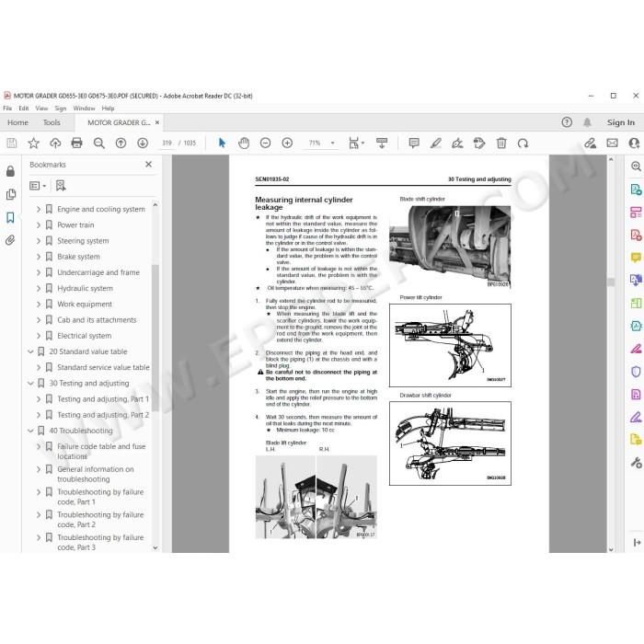Go to previous page arrow
The height and width of the screenshot is (644, 644).
pyautogui.click(x=121, y=143)
